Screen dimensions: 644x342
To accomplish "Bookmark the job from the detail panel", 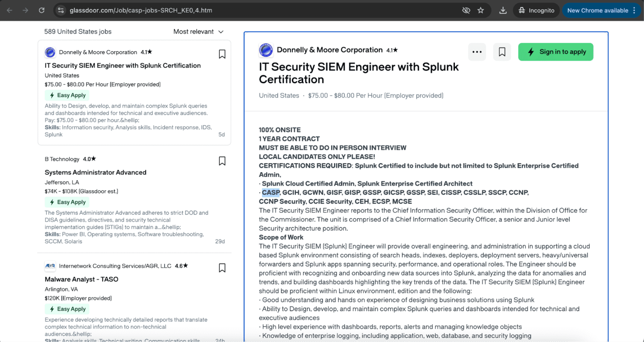I will tap(502, 52).
